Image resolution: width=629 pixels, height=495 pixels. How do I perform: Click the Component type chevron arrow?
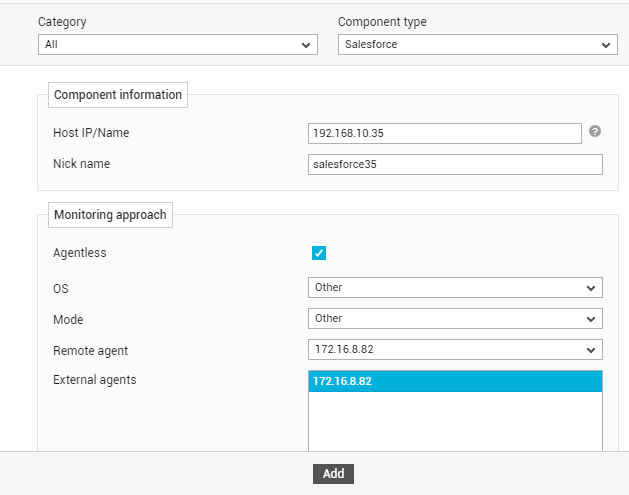606,45
